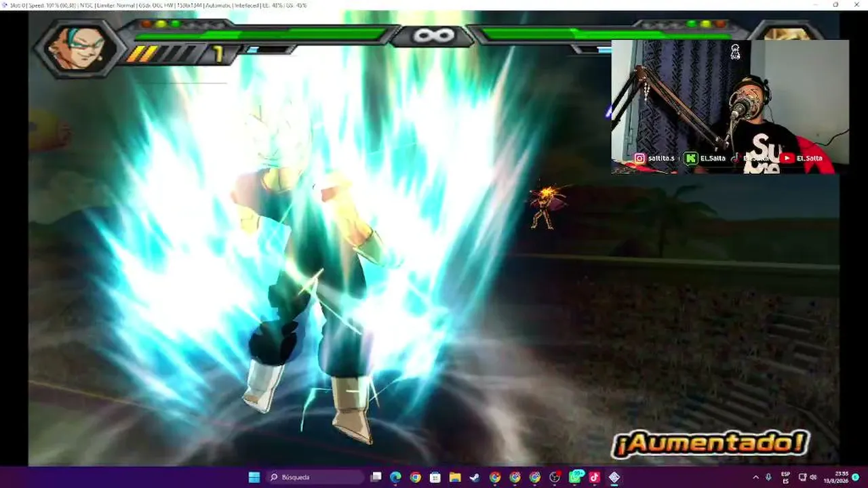The image size is (868, 488).
Task: Close the emulator window
Action: coord(856,5)
